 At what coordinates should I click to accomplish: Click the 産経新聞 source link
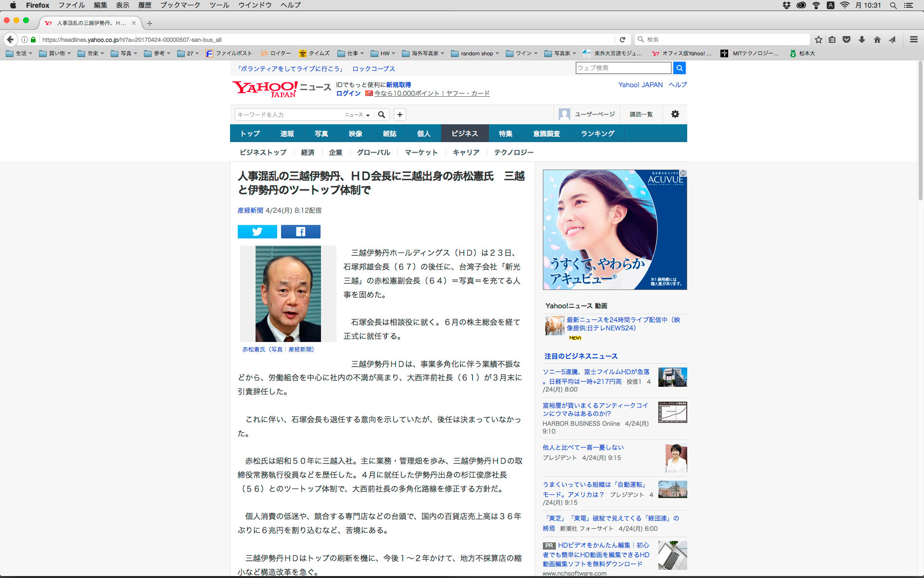coord(250,210)
